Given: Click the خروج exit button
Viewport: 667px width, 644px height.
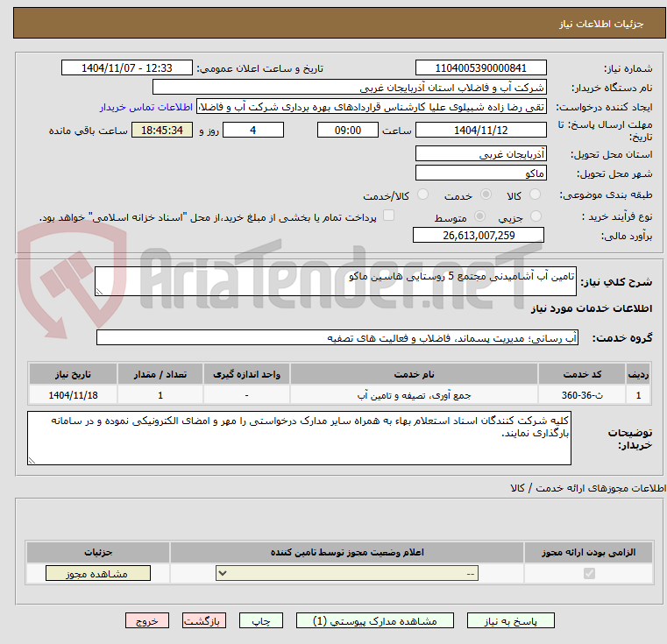Looking at the screenshot, I should coord(146,620).
